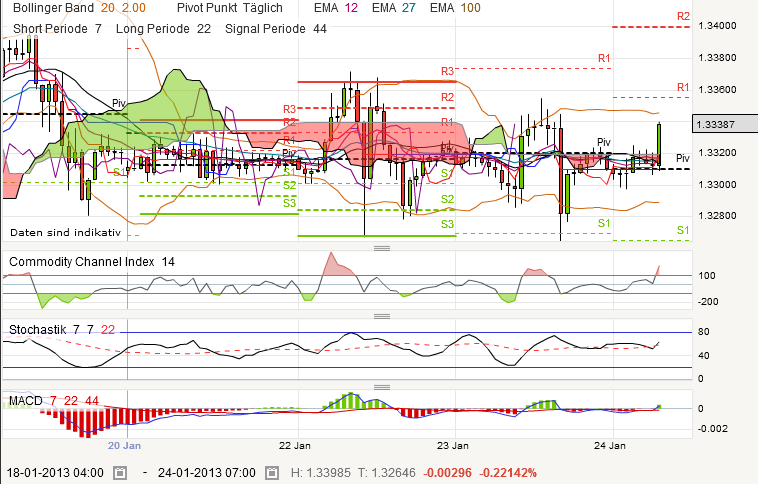Screen dimensions: 758x484
Task: Grab the splitter handle above the MACD panel
Action: [x=382, y=387]
